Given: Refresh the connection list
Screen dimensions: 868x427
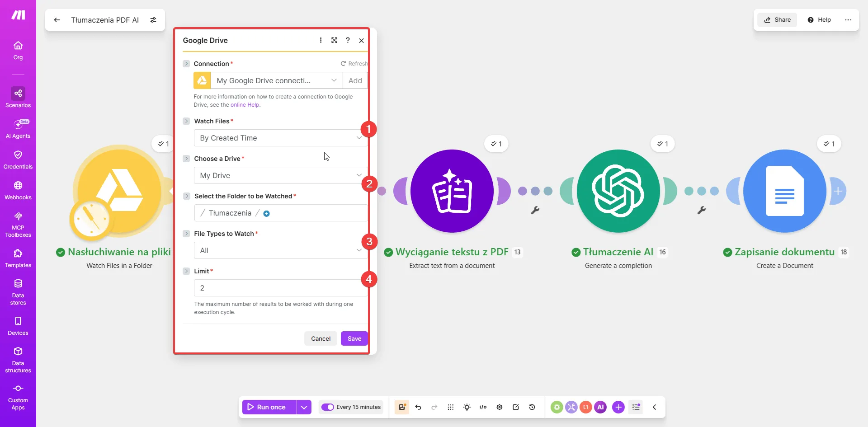Looking at the screenshot, I should point(354,64).
